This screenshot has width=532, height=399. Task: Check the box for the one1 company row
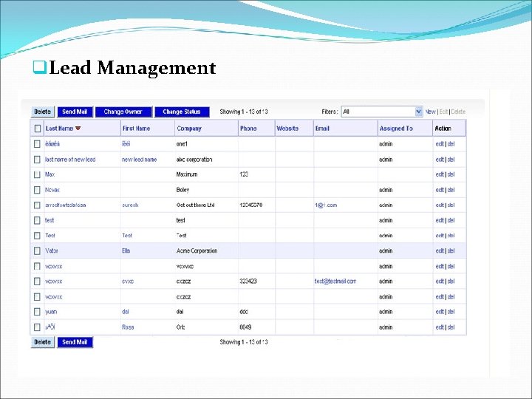pyautogui.click(x=37, y=144)
